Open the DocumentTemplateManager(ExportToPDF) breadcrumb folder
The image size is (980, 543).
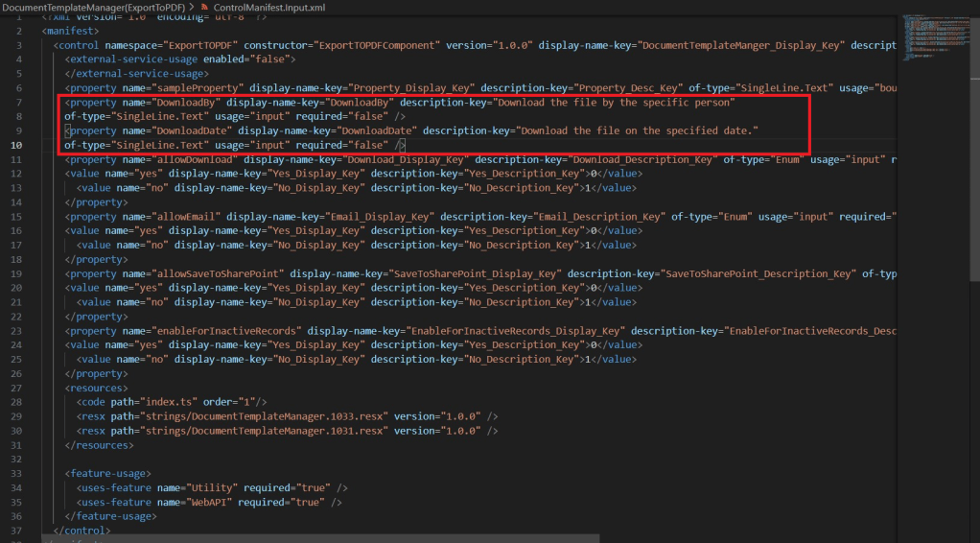[x=92, y=7]
